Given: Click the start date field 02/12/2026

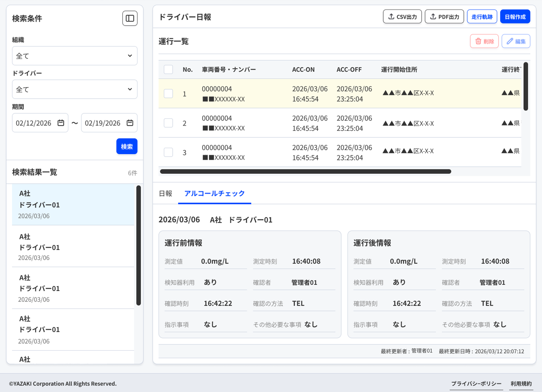Looking at the screenshot, I should (40, 123).
